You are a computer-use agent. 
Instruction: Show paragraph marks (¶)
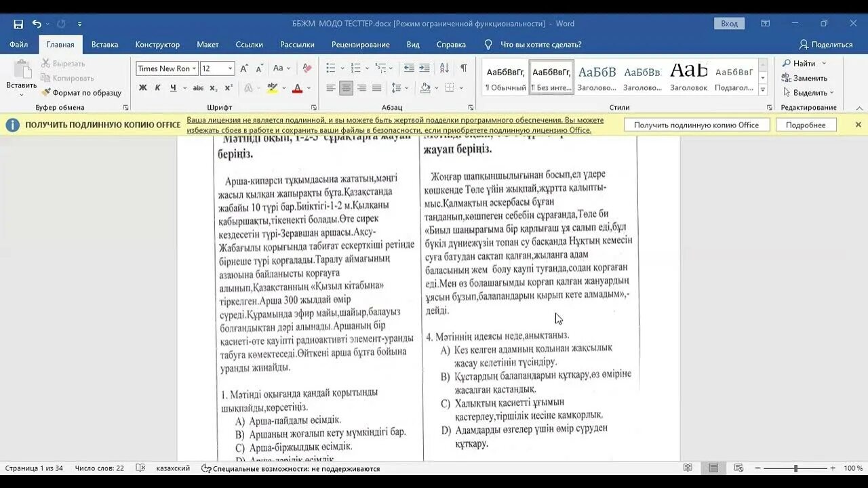[x=464, y=68]
